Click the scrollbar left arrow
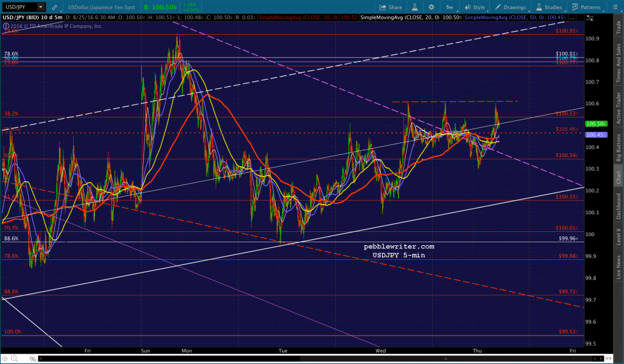The image size is (624, 364). click(41, 359)
